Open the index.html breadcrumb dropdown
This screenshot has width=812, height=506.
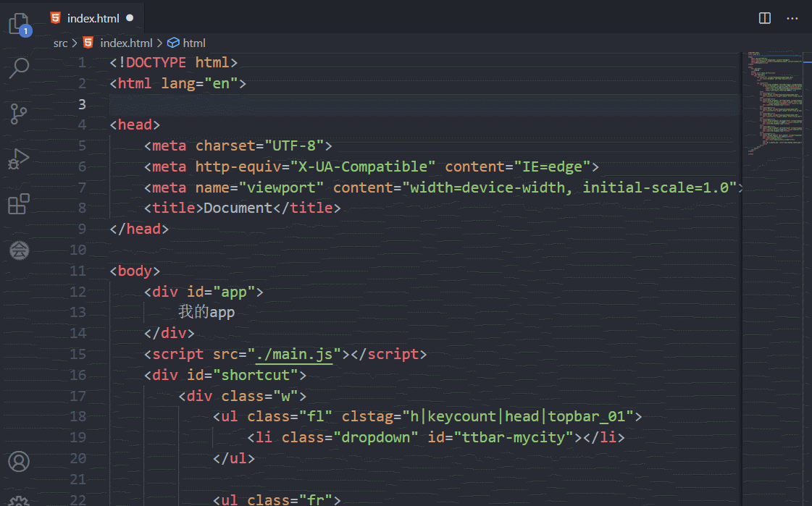127,43
